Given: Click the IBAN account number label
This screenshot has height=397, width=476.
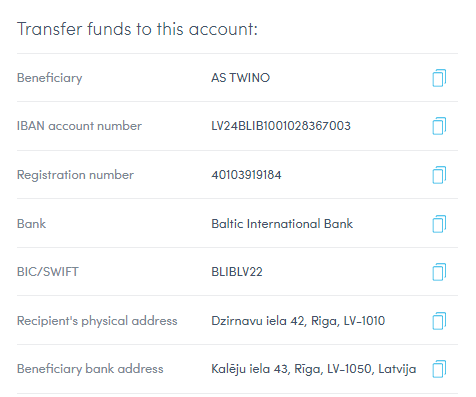Looking at the screenshot, I should point(79,126).
